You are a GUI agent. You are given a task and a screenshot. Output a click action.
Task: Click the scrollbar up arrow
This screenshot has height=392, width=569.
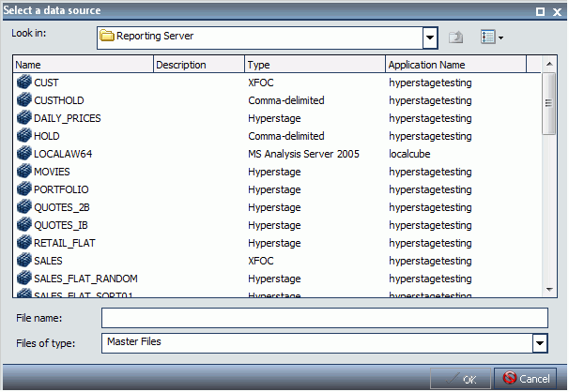[549, 64]
